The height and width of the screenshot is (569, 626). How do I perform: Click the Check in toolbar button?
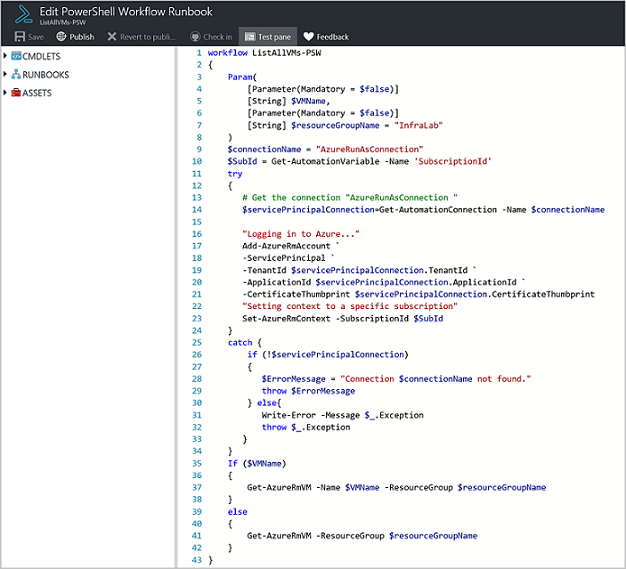pos(210,37)
